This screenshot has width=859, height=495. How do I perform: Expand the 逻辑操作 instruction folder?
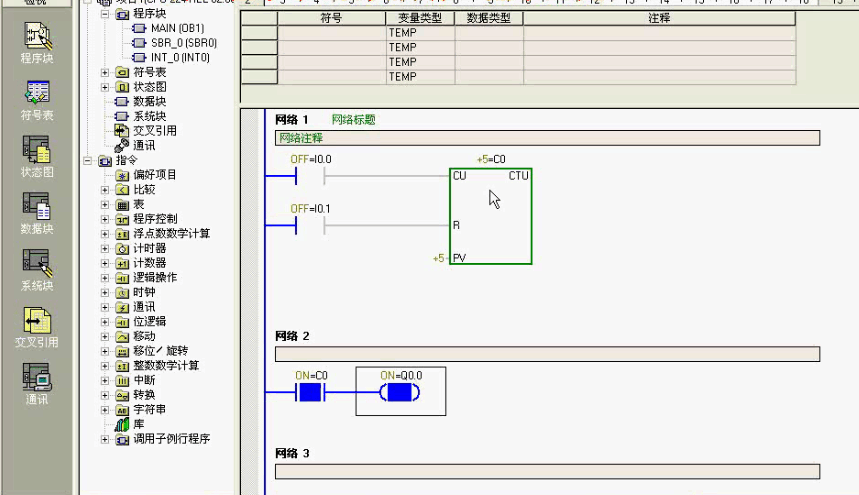point(105,278)
